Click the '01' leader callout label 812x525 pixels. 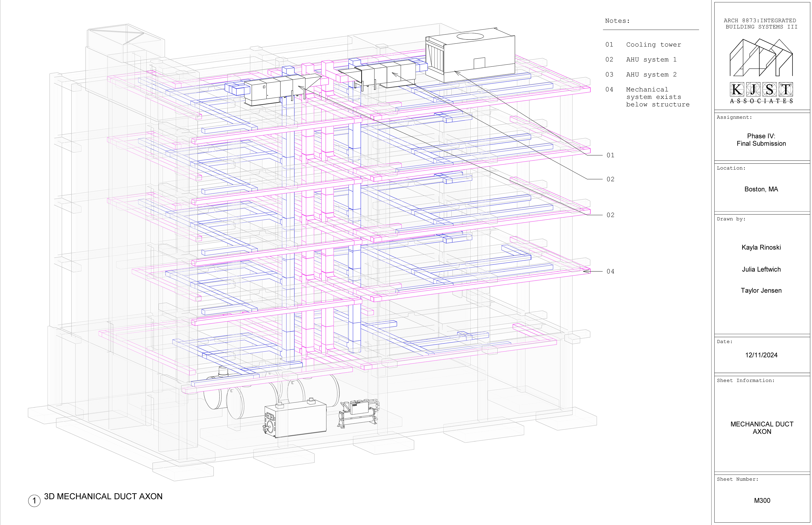pos(610,155)
